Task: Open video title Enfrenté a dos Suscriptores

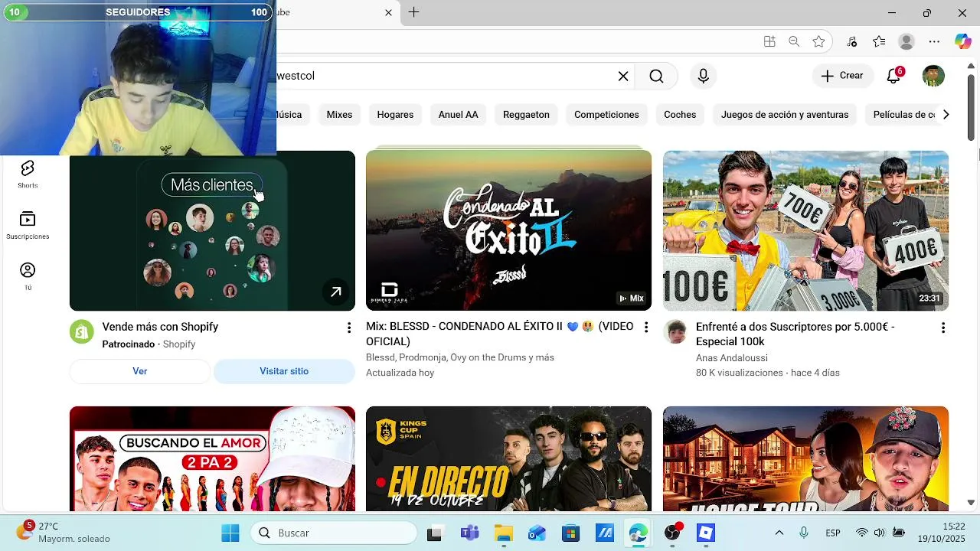Action: (795, 334)
